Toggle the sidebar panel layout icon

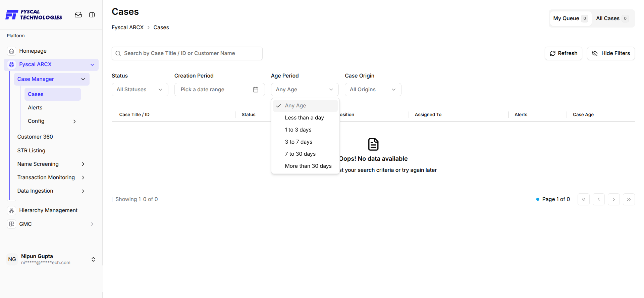coord(92,15)
